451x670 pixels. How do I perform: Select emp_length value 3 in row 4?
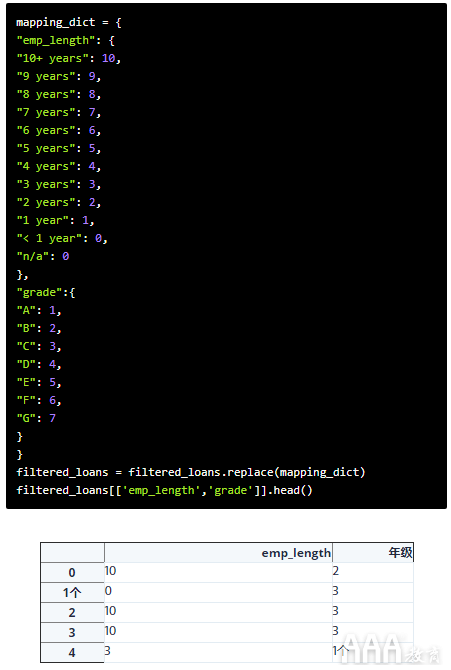point(108,651)
